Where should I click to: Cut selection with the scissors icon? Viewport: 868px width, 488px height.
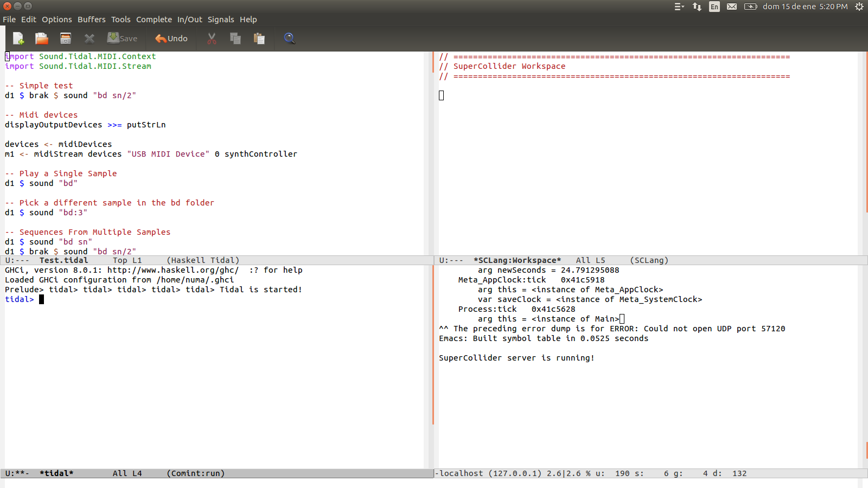212,38
